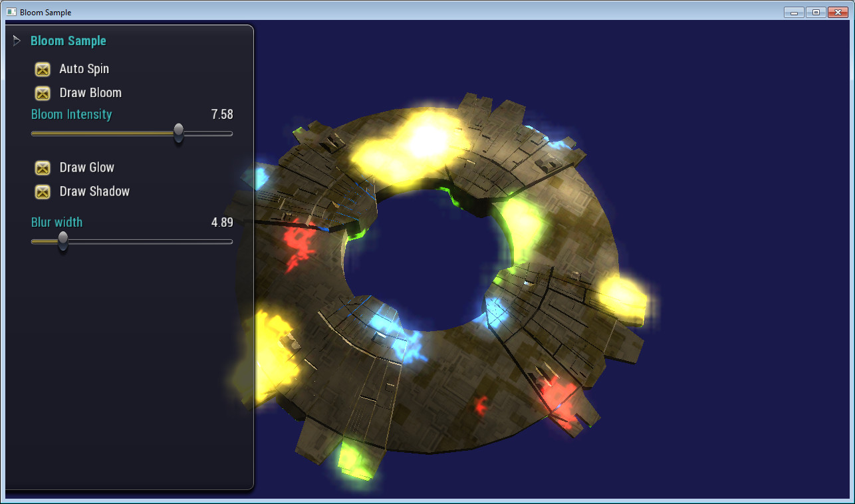Click the Draw Bloom checkbox icon
Viewport: 855px width, 504px height.
click(43, 93)
